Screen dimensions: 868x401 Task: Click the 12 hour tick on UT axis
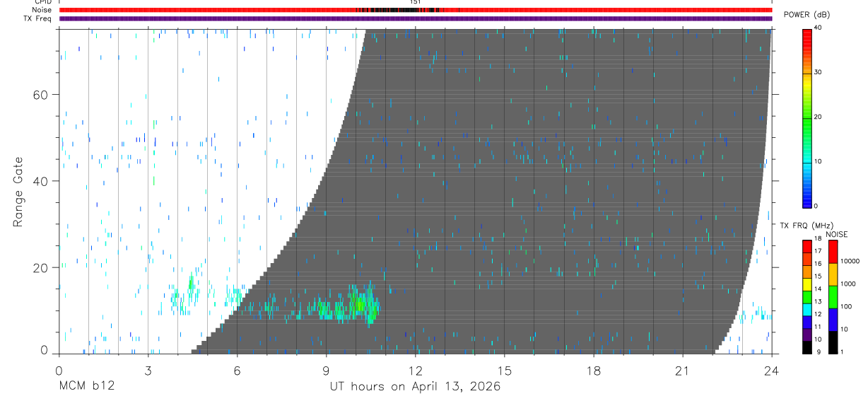[415, 371]
